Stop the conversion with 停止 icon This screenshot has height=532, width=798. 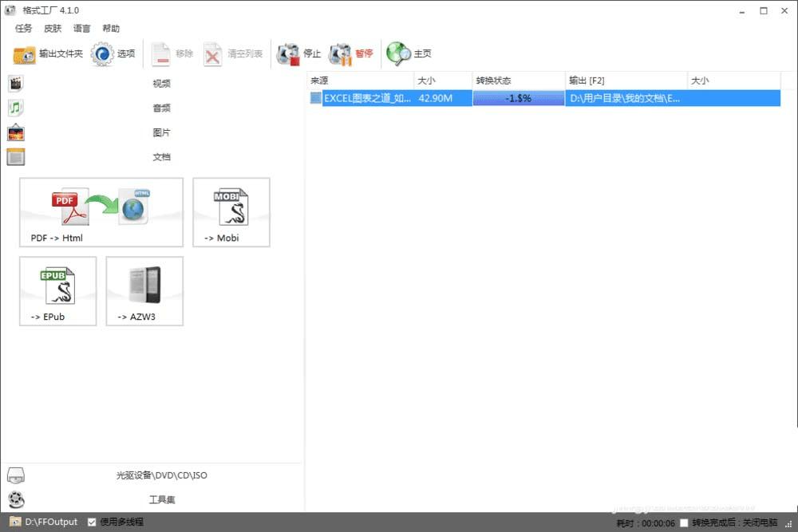[289, 54]
